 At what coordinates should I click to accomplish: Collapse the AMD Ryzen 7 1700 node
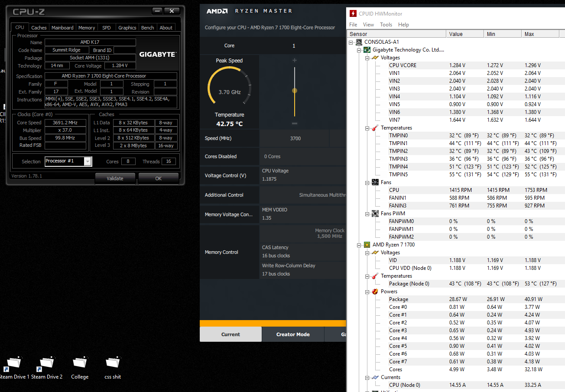point(359,245)
